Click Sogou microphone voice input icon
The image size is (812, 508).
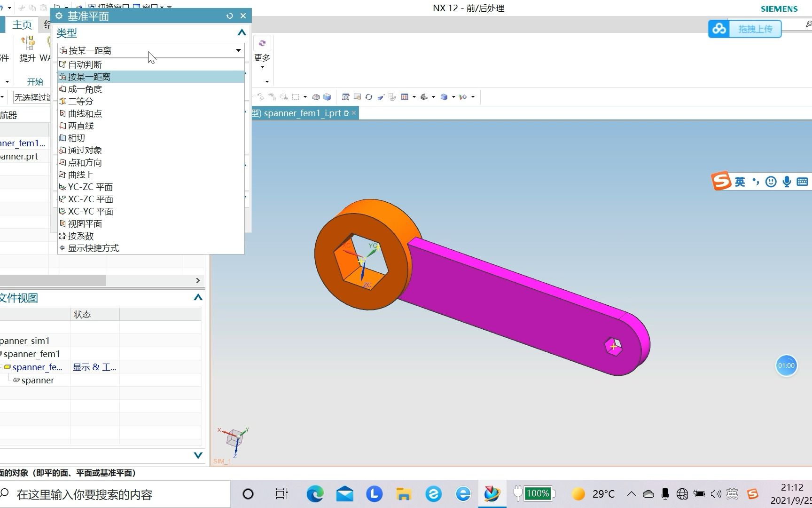click(787, 182)
